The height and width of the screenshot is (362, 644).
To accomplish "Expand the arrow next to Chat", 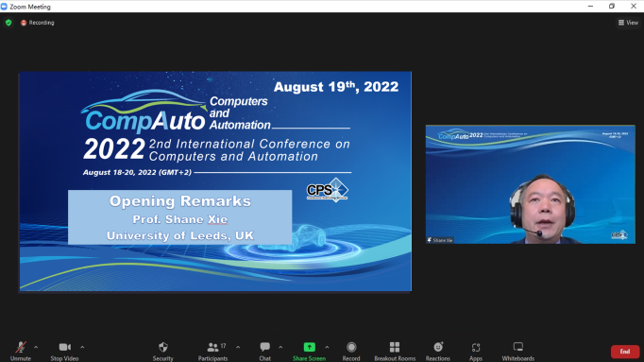I will pyautogui.click(x=280, y=347).
